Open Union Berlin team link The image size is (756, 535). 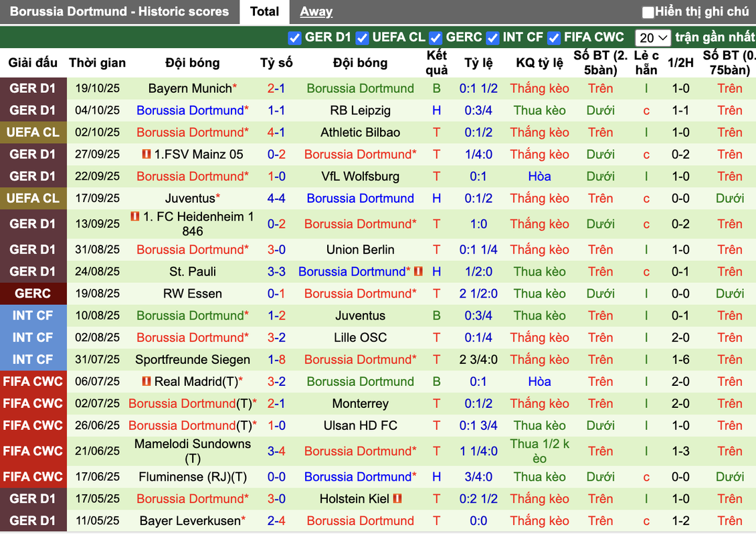[x=360, y=249]
